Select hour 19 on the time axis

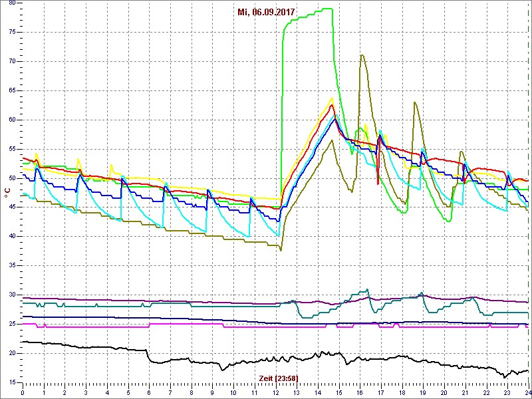tap(423, 392)
